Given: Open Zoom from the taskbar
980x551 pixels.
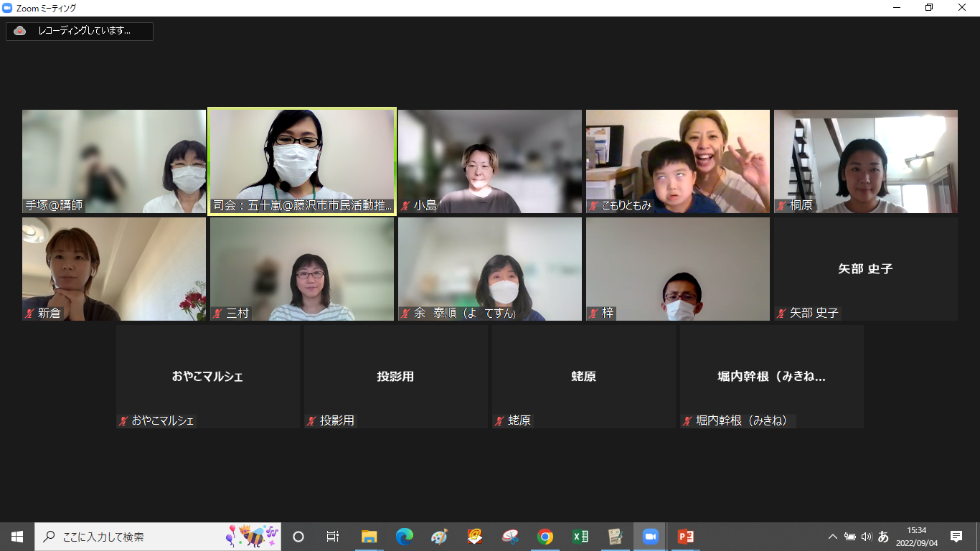Looking at the screenshot, I should pos(651,537).
